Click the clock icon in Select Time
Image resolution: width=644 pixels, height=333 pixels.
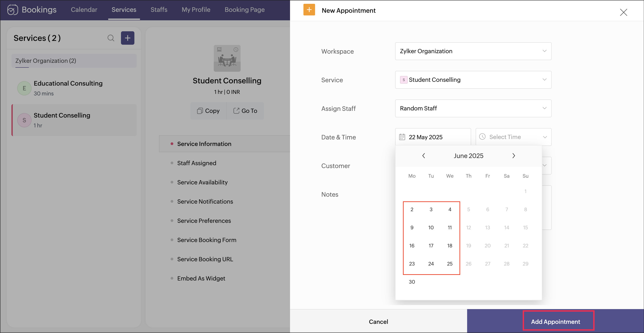[x=482, y=137]
